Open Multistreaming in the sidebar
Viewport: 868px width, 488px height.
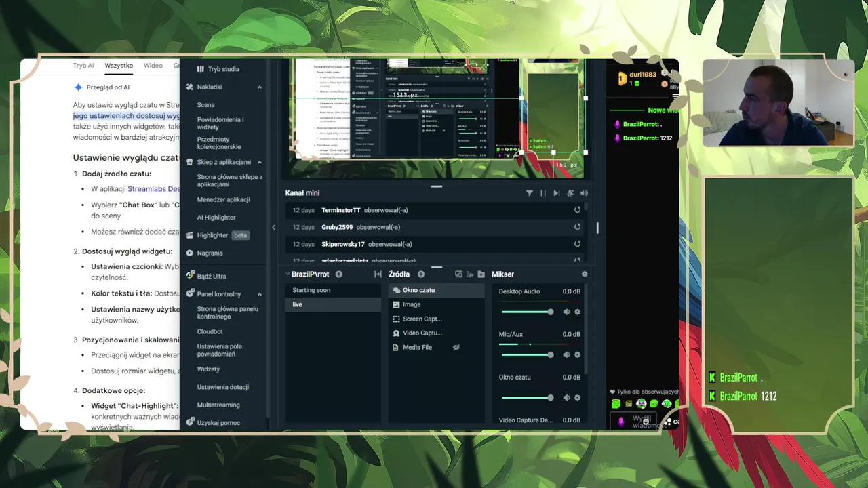218,405
